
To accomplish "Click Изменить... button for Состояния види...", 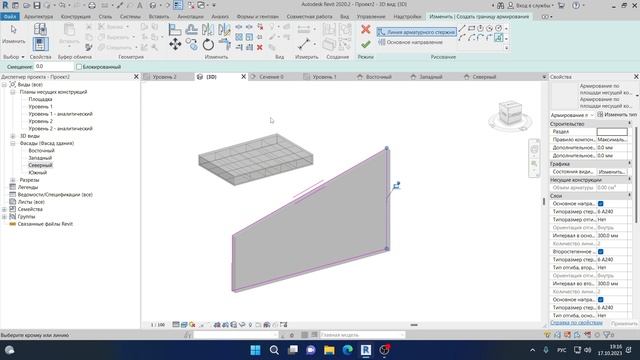I will click(x=612, y=172).
